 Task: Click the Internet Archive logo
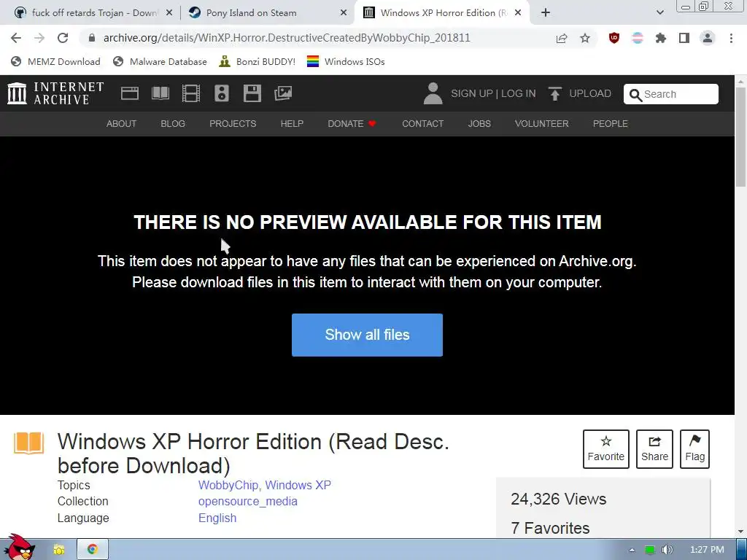55,93
